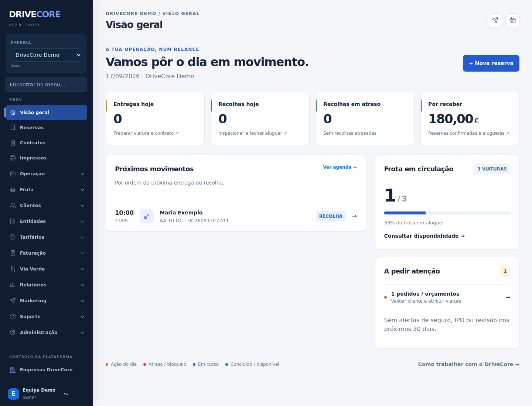
Task: Click Inspecionar e fechar aluguer link
Action: (253, 133)
